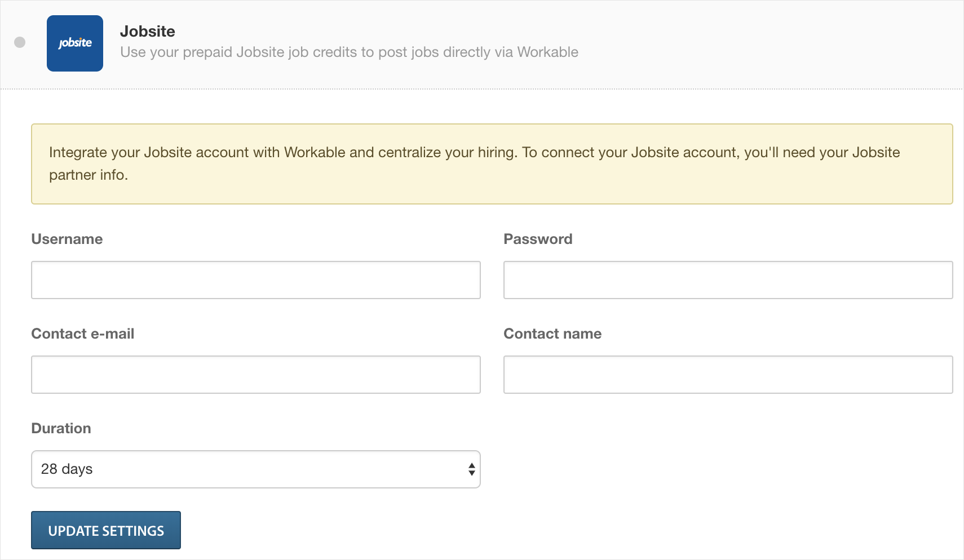Open the Duration dropdown showing 28 days
Viewport: 964px width, 560px height.
tap(256, 469)
